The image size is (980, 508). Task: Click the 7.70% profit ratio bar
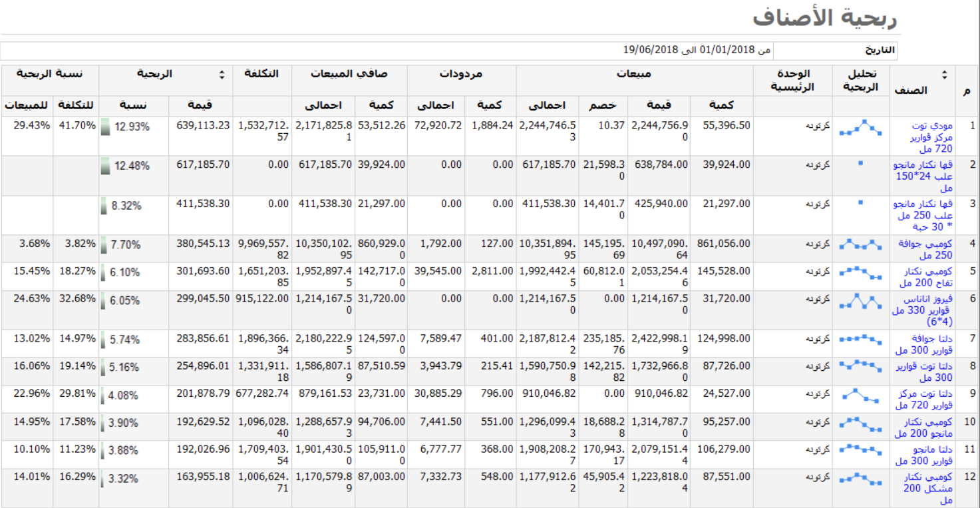coord(104,245)
